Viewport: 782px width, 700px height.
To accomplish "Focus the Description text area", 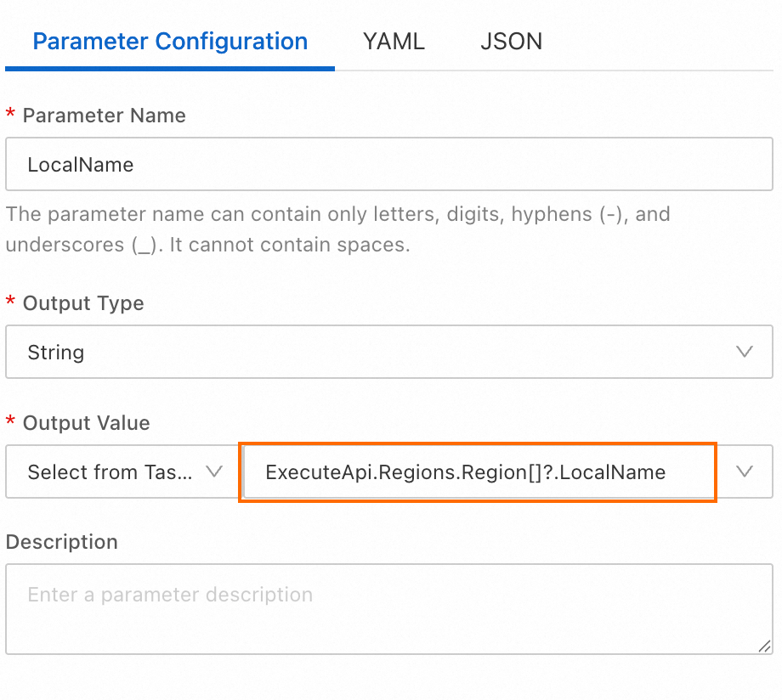I will pyautogui.click(x=388, y=608).
